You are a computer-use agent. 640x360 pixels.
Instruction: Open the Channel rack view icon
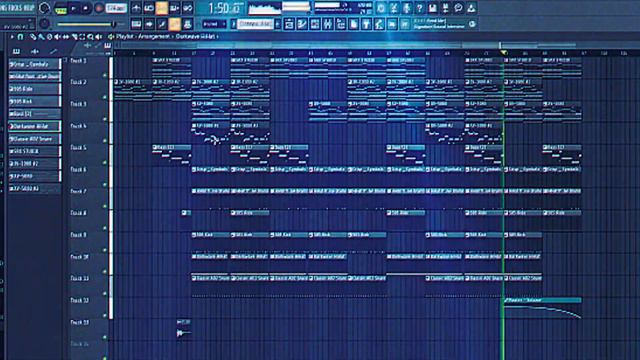315,24
